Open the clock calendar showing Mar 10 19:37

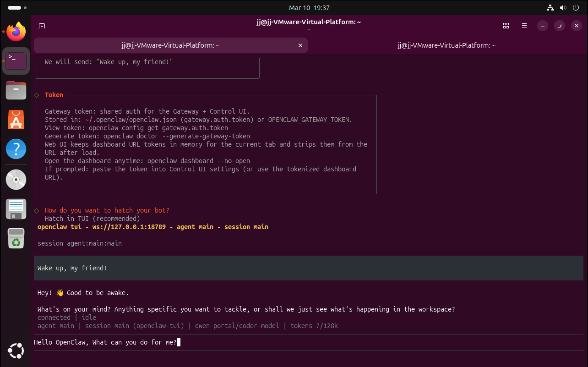point(309,8)
